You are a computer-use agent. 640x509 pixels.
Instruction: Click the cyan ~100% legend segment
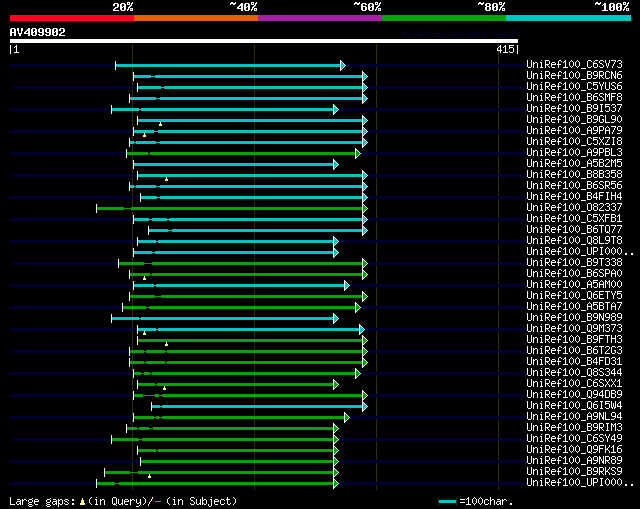[x=569, y=18]
